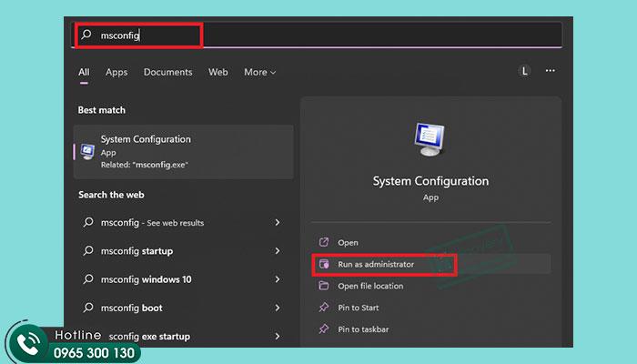Click the Hotline number 0965 300 130

95,353
